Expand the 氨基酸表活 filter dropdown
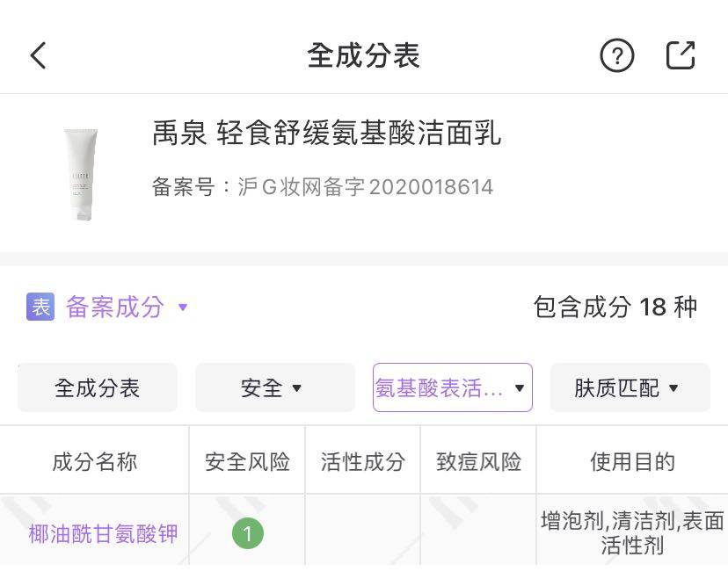Screen dimensions: 728x586 point(452,387)
